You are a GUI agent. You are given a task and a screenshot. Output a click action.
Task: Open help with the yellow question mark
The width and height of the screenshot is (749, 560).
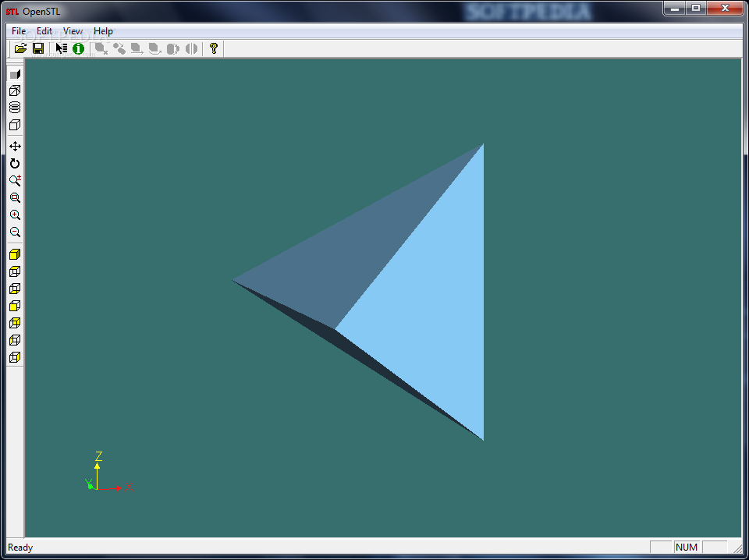[214, 48]
